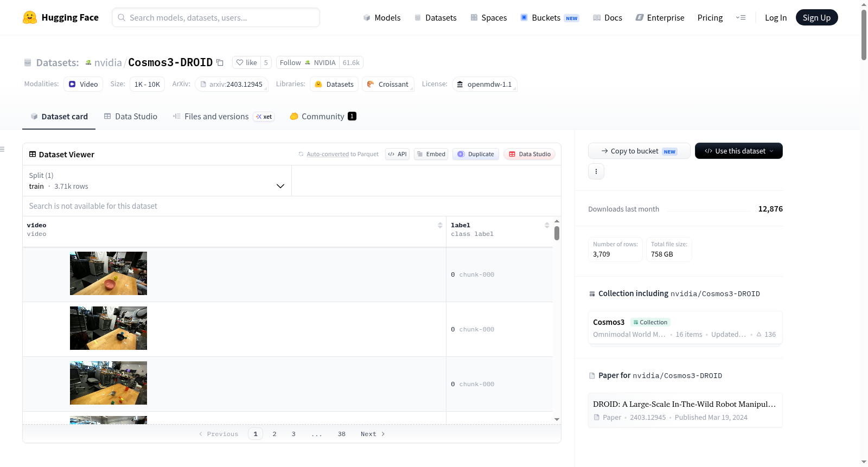Screen dimensions: 868x467
Task: Click the Hugging Face logo icon
Action: (30, 17)
